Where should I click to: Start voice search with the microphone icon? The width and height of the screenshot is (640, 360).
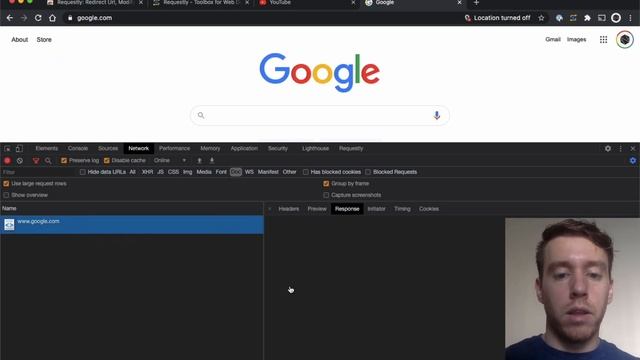coord(436,116)
